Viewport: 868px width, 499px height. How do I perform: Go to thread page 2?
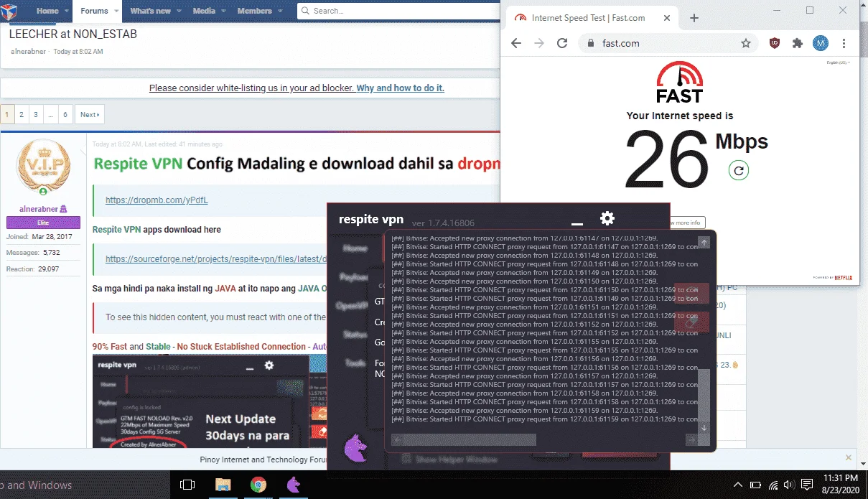(x=22, y=114)
